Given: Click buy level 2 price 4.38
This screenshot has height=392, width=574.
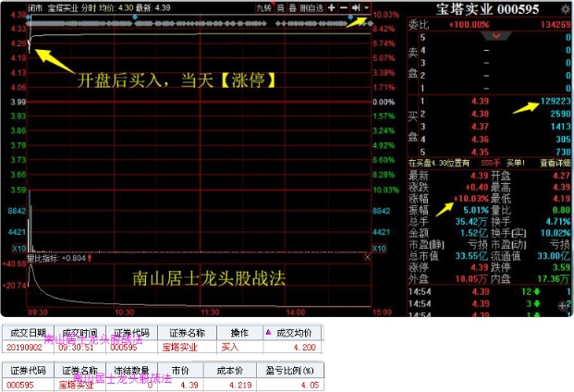Looking at the screenshot, I should tap(480, 114).
